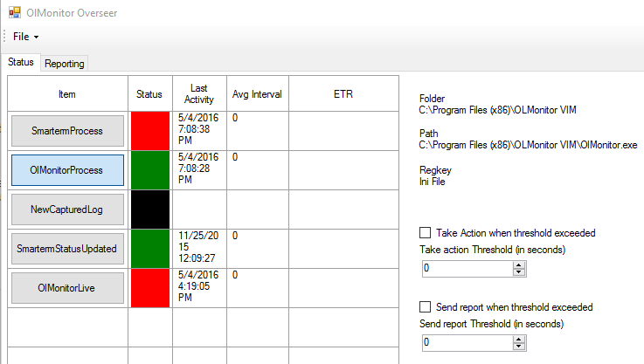Decrease the Send report Threshold value

518,347
